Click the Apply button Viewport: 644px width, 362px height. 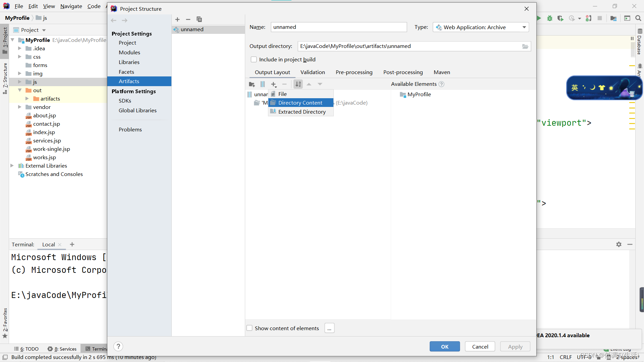pos(515,346)
